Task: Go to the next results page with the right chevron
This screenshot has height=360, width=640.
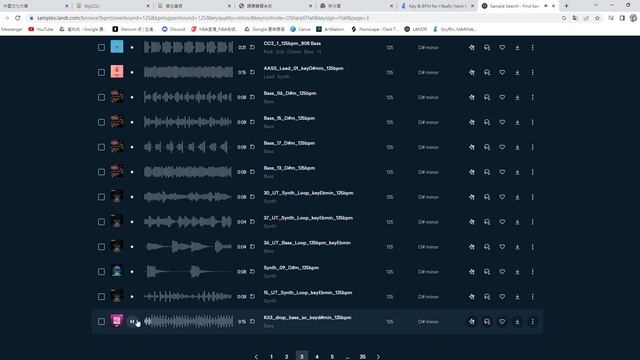Action: [x=378, y=356]
